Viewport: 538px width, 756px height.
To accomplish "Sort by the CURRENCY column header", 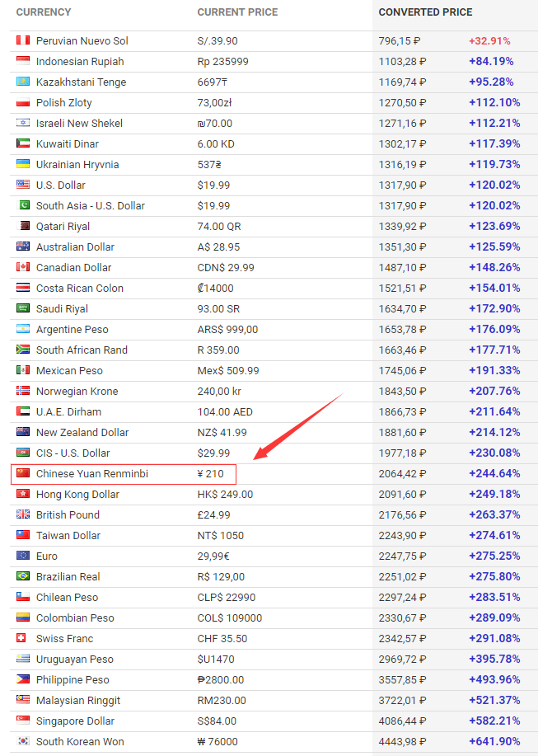I will pyautogui.click(x=44, y=12).
